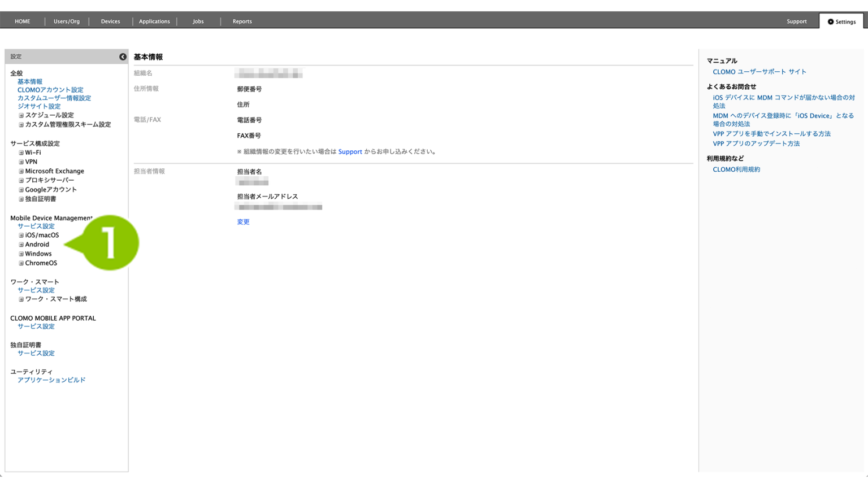This screenshot has height=488, width=868.
Task: Expand the VPN settings tree
Action: [20, 162]
